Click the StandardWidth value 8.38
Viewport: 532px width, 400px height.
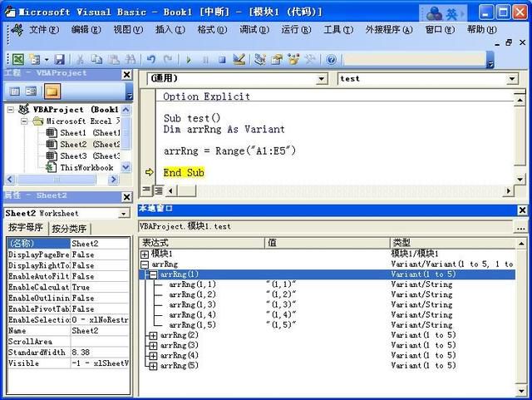[x=100, y=352]
